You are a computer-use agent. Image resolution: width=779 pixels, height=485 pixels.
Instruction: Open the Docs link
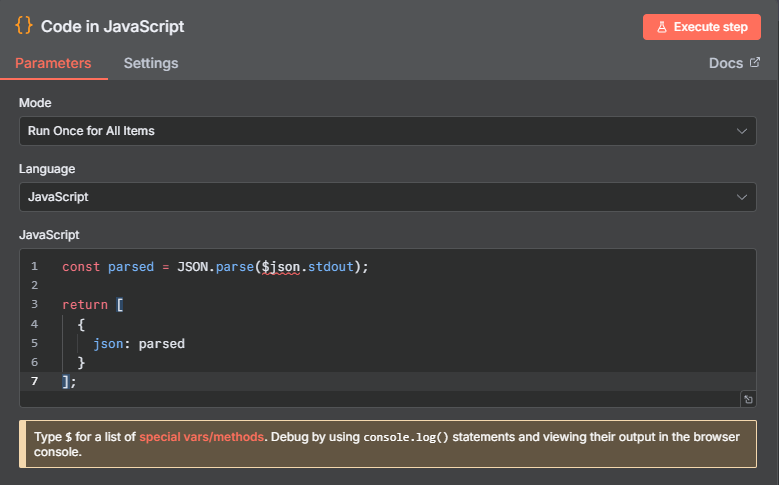pos(725,63)
